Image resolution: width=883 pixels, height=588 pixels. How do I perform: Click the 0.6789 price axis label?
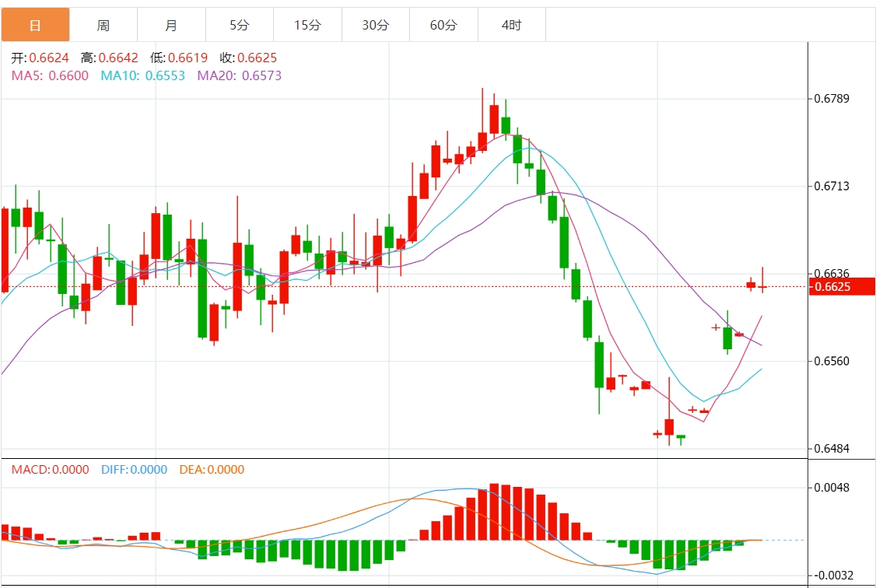tap(832, 99)
